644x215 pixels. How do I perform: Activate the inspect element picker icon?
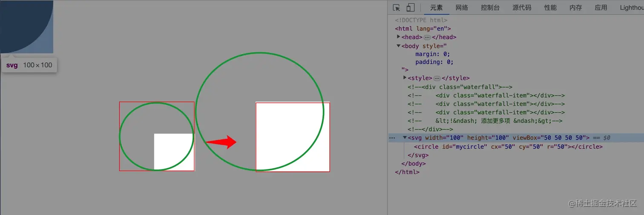tap(397, 8)
